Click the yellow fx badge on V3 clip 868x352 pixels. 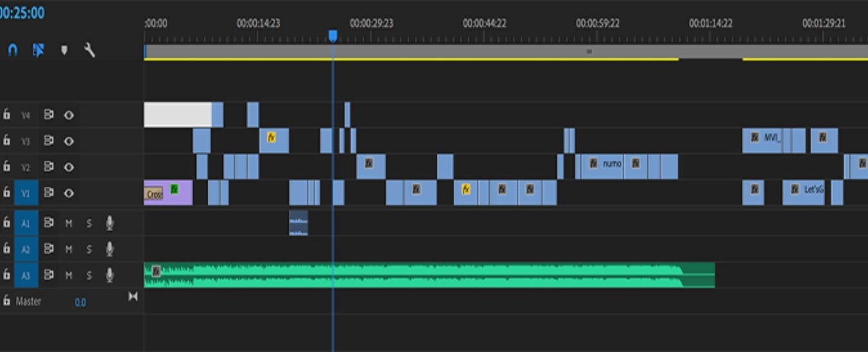pos(271,137)
